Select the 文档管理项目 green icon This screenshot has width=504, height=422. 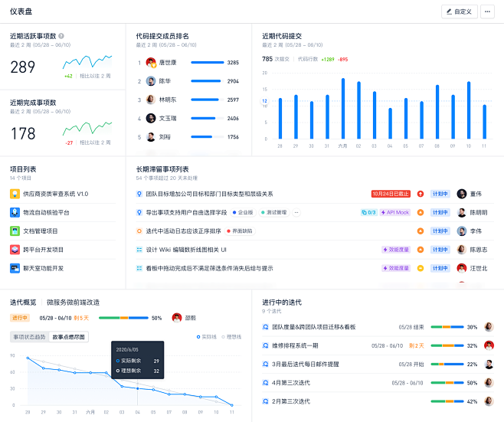coord(15,231)
